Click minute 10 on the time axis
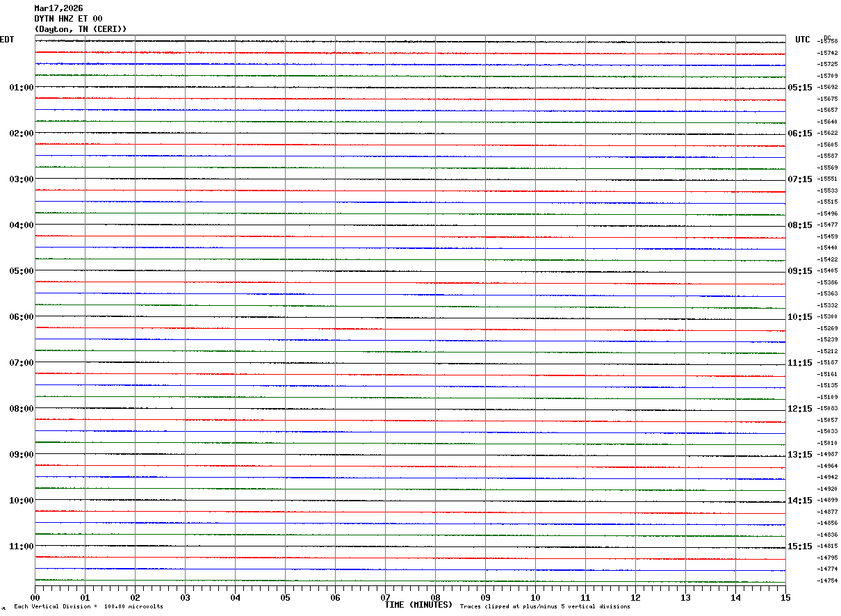The image size is (841, 616). [x=535, y=597]
